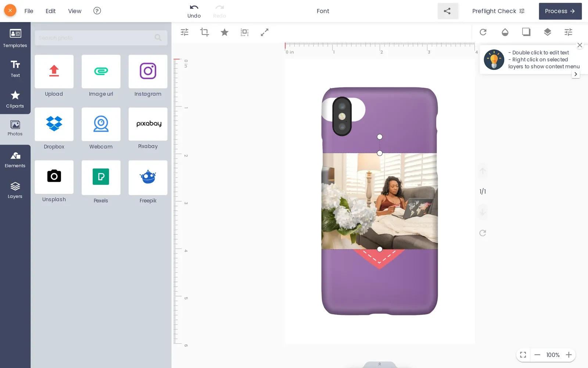Click the Process button
This screenshot has width=588, height=368.
pos(560,11)
